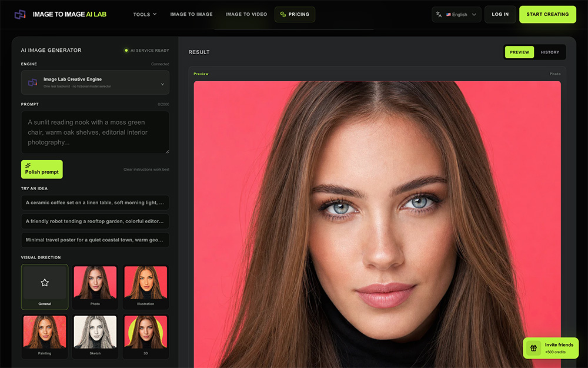588x368 pixels.
Task: Click the star icon in General style
Action: pyautogui.click(x=45, y=283)
